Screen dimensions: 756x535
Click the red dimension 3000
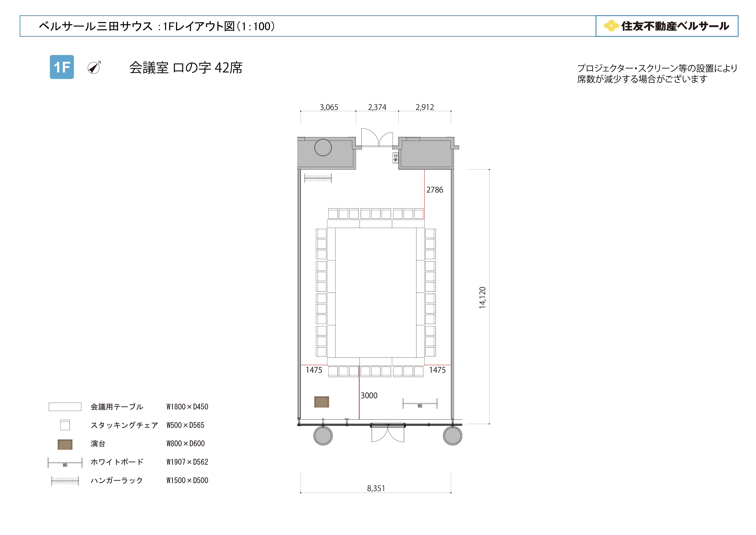(369, 395)
